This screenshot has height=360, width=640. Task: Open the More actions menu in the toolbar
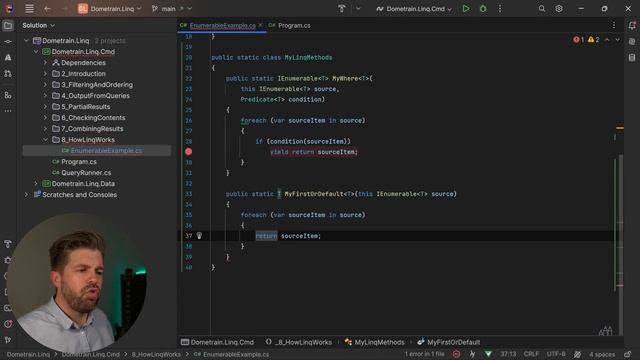tap(500, 9)
